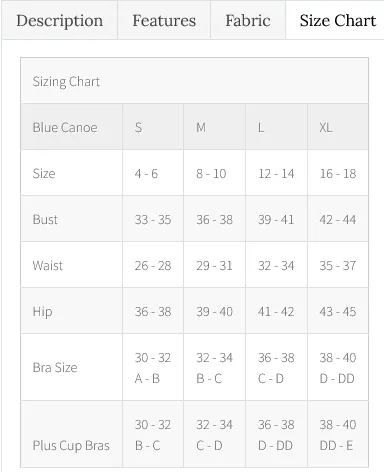Select the M size column header
The image size is (384, 472).
pos(214,127)
